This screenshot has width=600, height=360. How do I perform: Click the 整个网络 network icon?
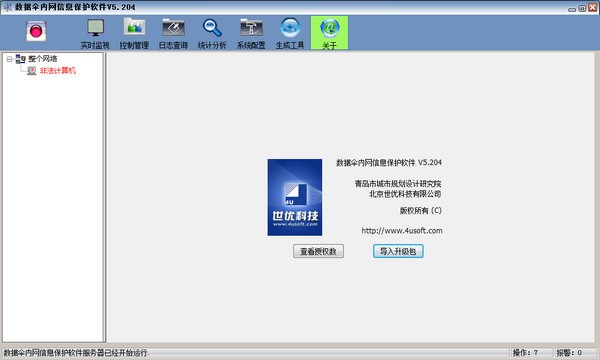click(20, 59)
